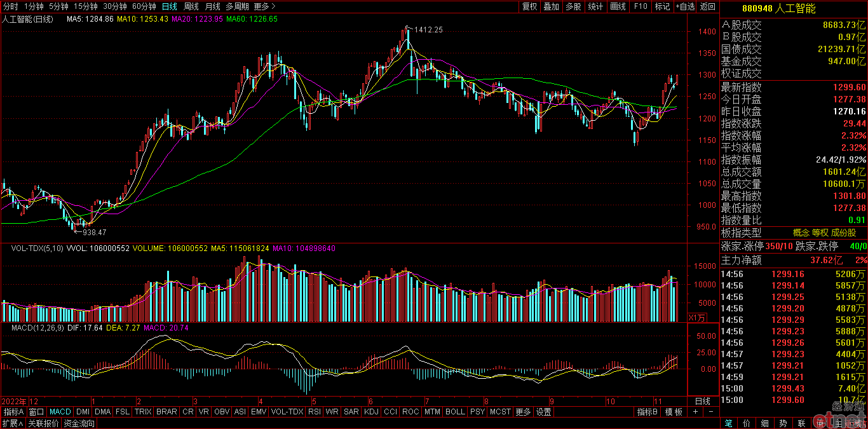
Task: Switch to the 周线 weekly chart tab
Action: tap(191, 6)
